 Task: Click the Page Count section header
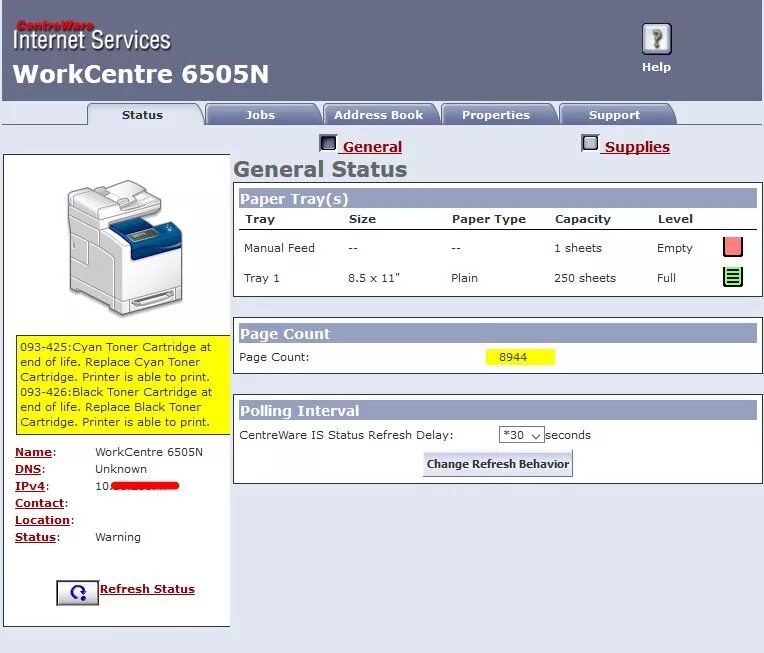click(x=498, y=333)
